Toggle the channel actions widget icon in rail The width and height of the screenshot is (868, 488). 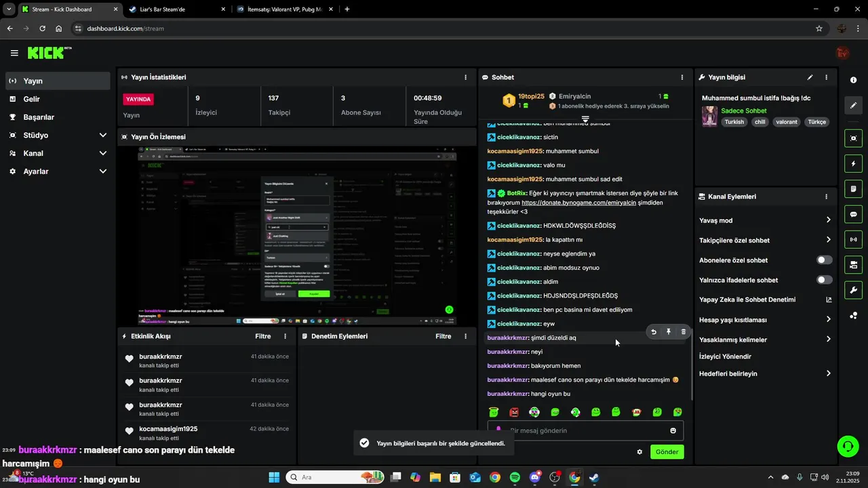pyautogui.click(x=853, y=264)
